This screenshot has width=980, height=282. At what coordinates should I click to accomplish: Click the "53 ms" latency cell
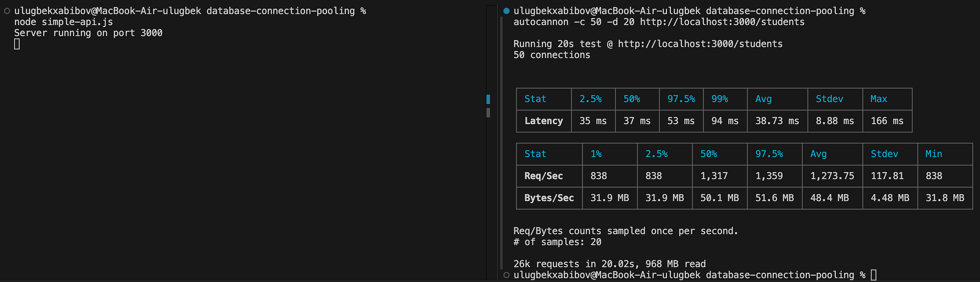pyautogui.click(x=681, y=121)
